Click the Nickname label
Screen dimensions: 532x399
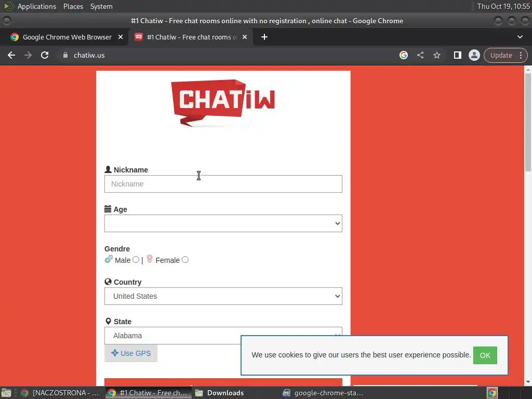[x=130, y=170]
